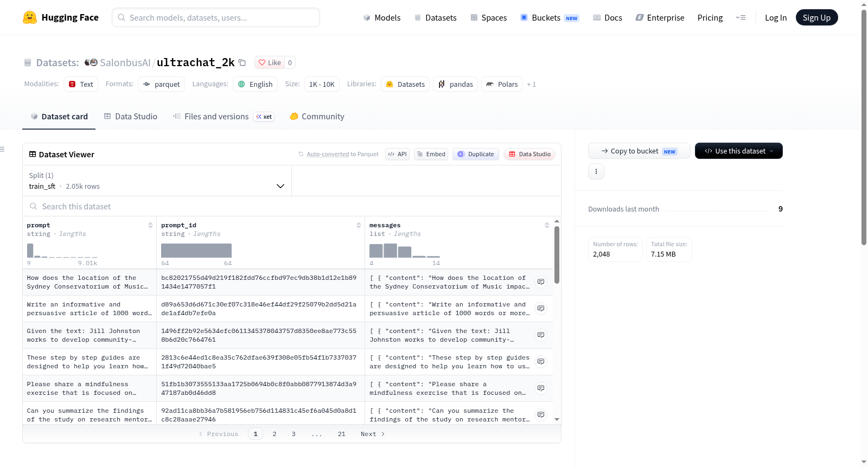Expand row message for informative article row
Viewport: 868px width, 467px height.
pyautogui.click(x=541, y=309)
